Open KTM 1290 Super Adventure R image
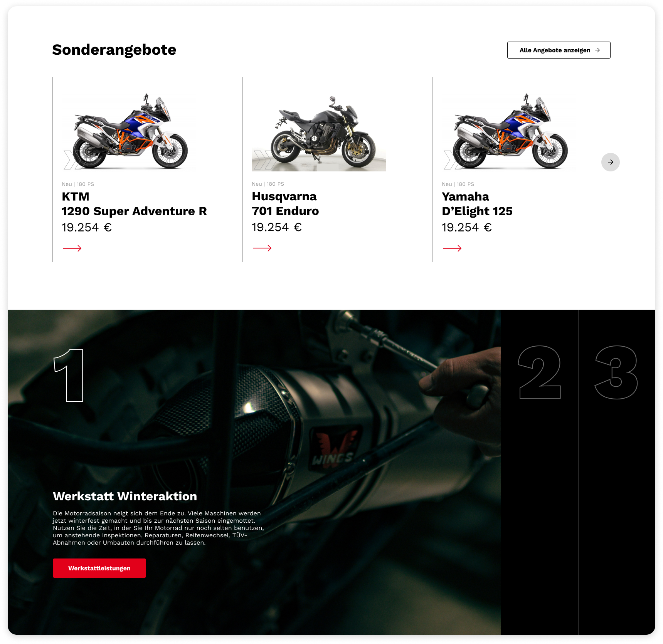The image size is (663, 644). [x=129, y=131]
